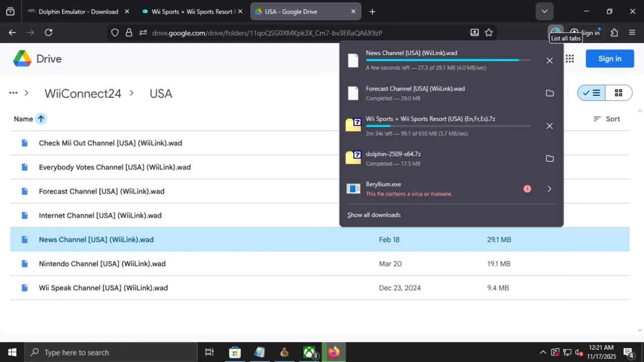Click the Beryllium.exe malware warning icon
This screenshot has width=644, height=362.
pyautogui.click(x=527, y=189)
